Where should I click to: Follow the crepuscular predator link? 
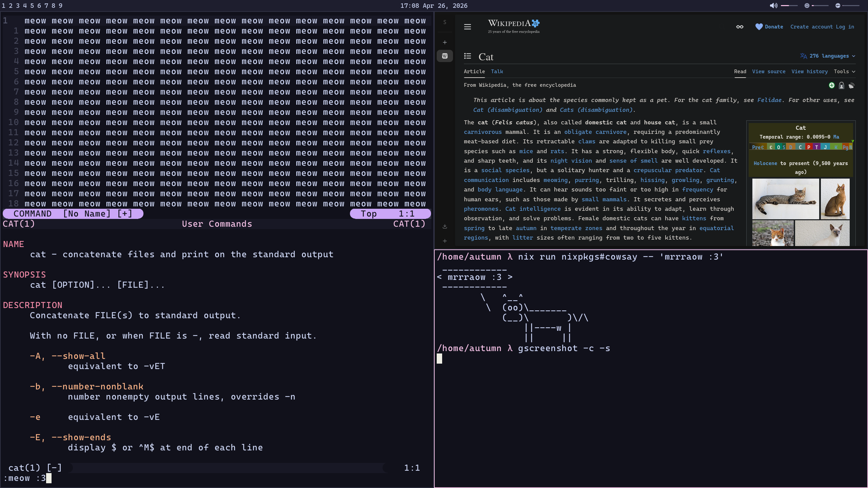[x=668, y=170]
